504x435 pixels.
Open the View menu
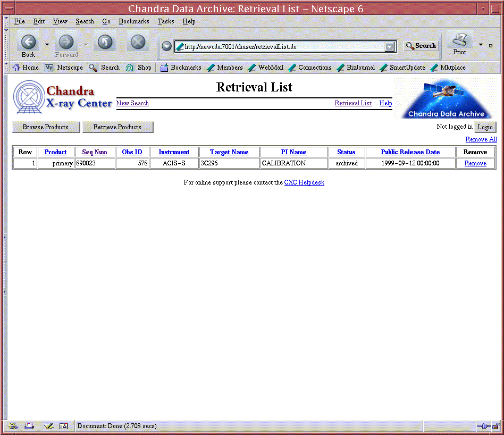tap(60, 21)
